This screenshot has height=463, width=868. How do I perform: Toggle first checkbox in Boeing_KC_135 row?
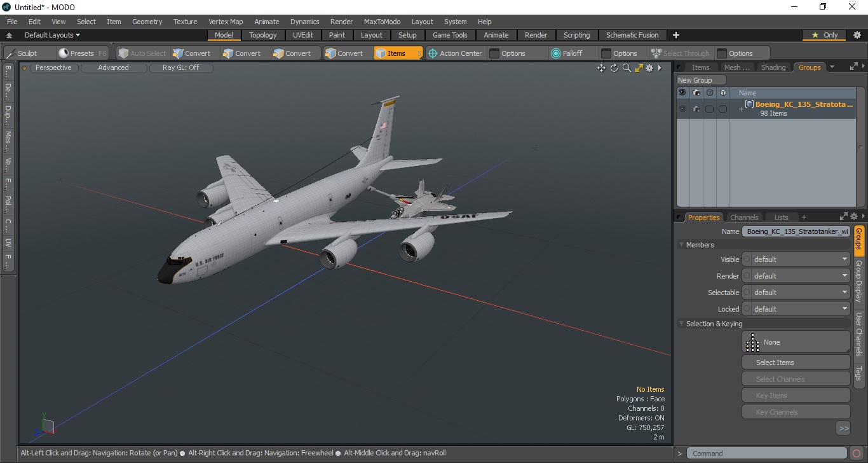point(709,109)
